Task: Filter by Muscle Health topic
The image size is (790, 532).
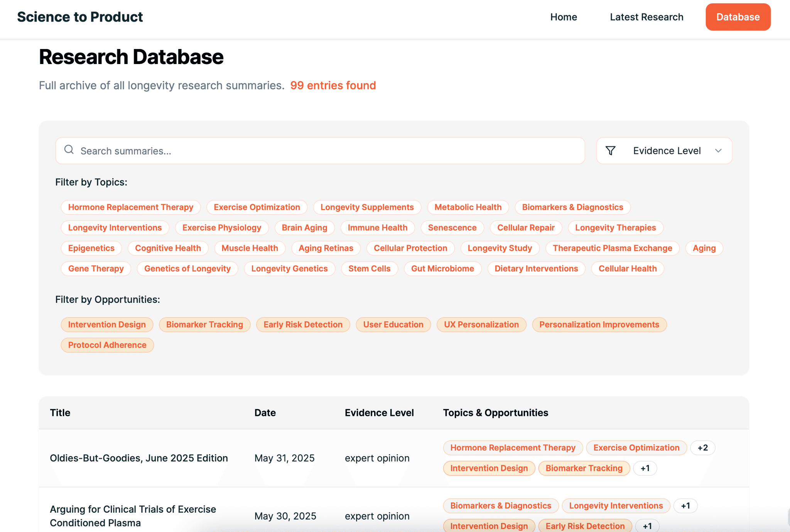Action: pos(250,248)
